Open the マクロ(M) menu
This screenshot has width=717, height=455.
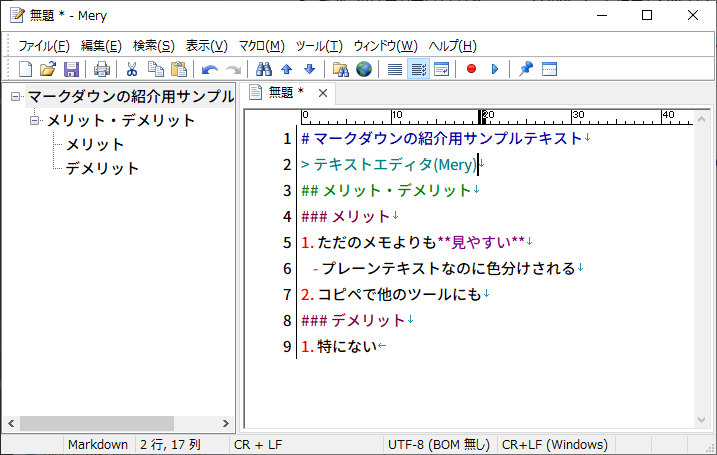point(261,46)
